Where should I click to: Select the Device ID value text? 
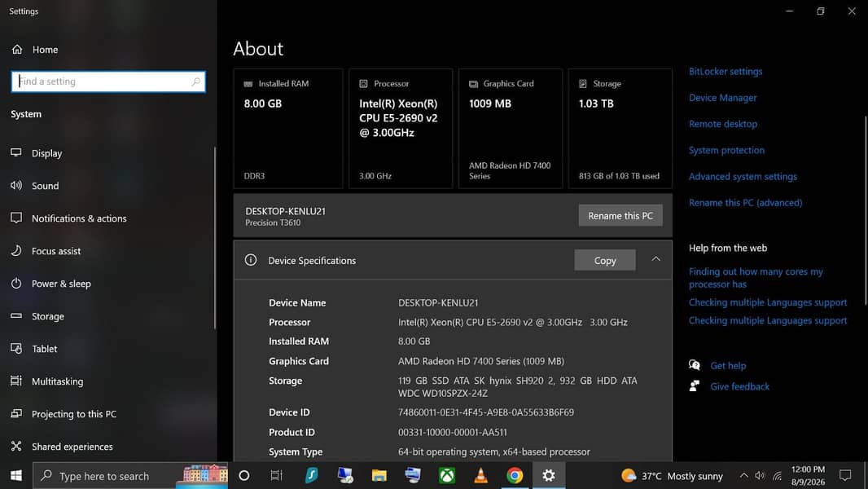(485, 412)
